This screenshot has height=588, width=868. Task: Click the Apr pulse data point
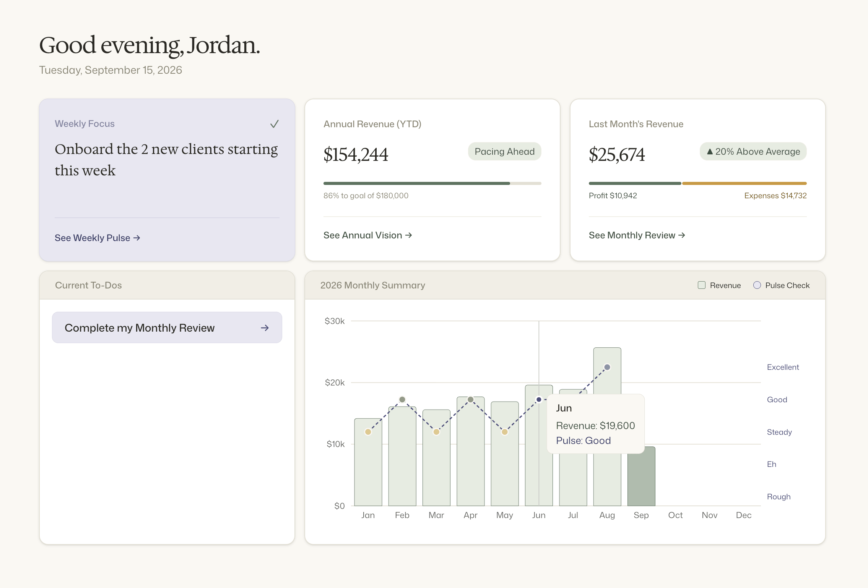click(x=471, y=400)
